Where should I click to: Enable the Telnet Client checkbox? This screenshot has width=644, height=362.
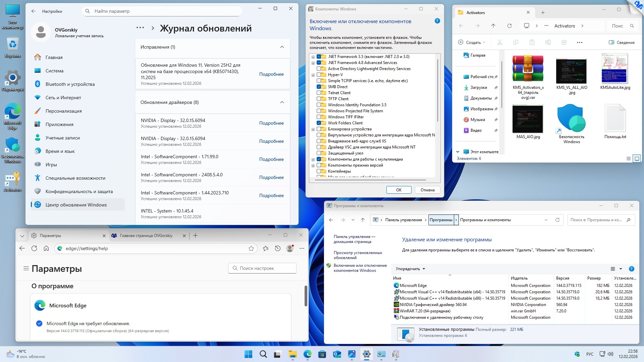click(x=319, y=93)
